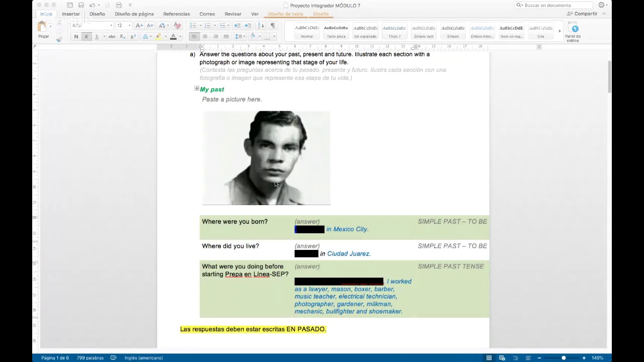Image resolution: width=644 pixels, height=362 pixels.
Task: Open the Revisar ribbon tab
Action: click(x=233, y=14)
